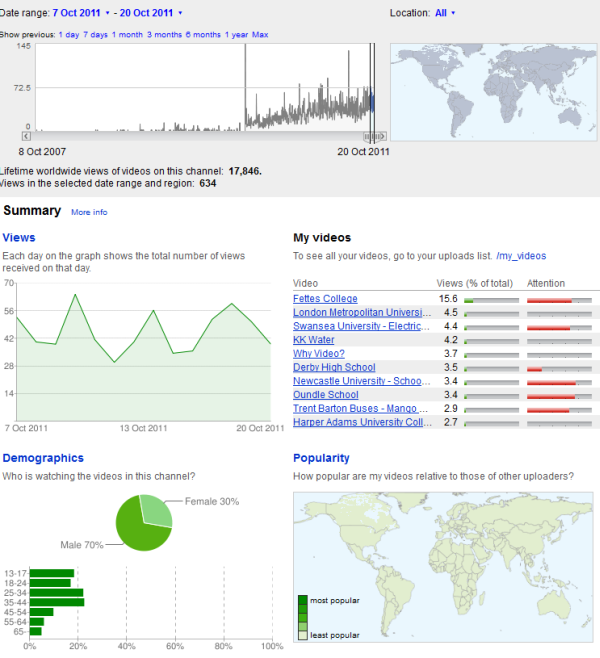Click the 35-44 age group bar
Viewport: 600px width, 658px height.
pos(57,603)
